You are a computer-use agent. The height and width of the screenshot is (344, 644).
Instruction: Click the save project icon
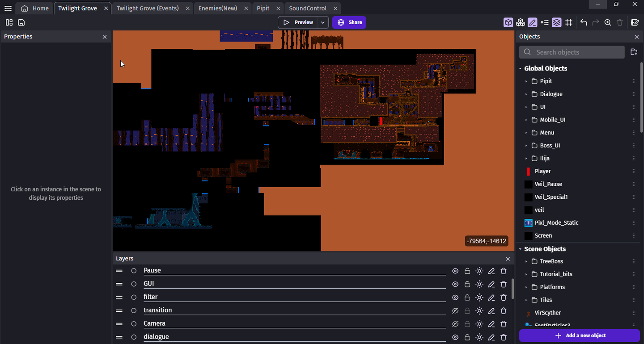coord(21,22)
